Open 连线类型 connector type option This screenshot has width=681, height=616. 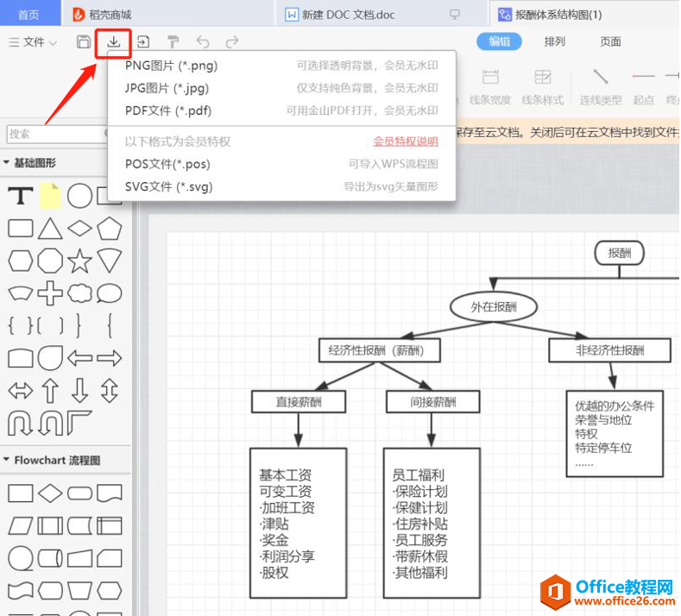pos(601,87)
